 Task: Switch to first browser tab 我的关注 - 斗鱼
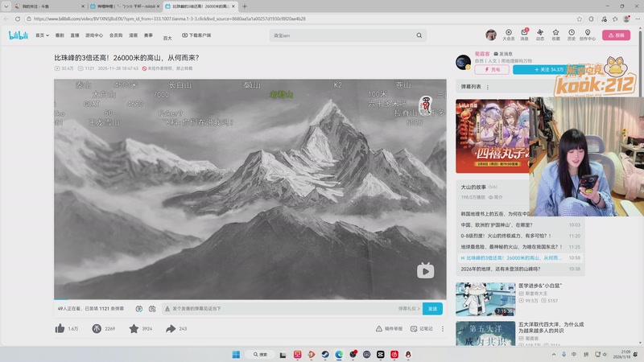48,6
